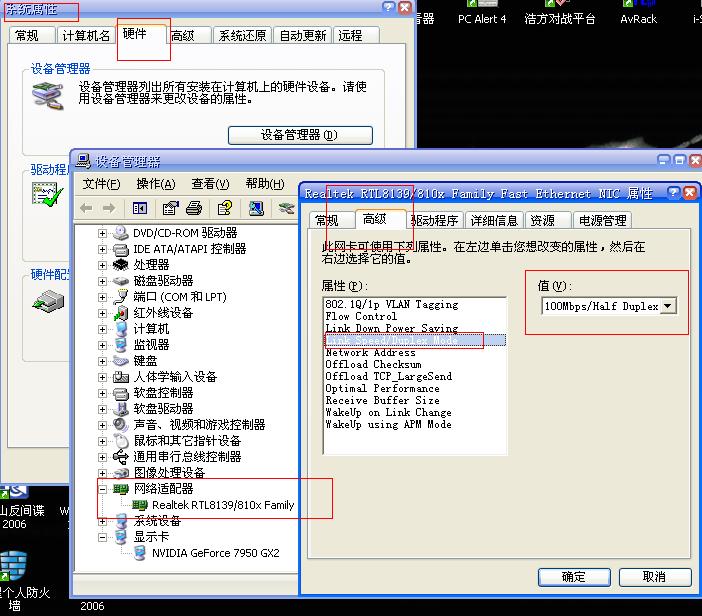Viewport: 702px width, 616px height.
Task: Click the 确定 button in NIC properties
Action: (574, 577)
